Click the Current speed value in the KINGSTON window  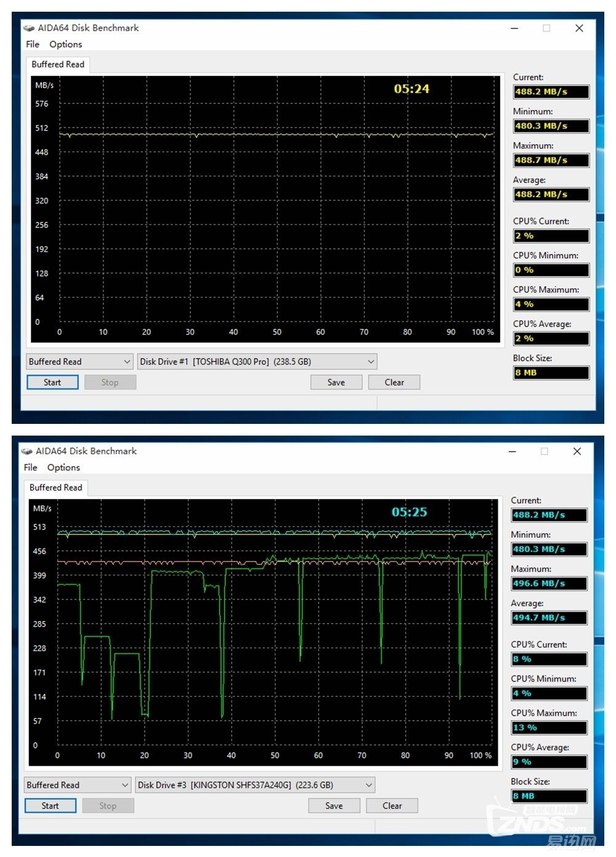(549, 515)
